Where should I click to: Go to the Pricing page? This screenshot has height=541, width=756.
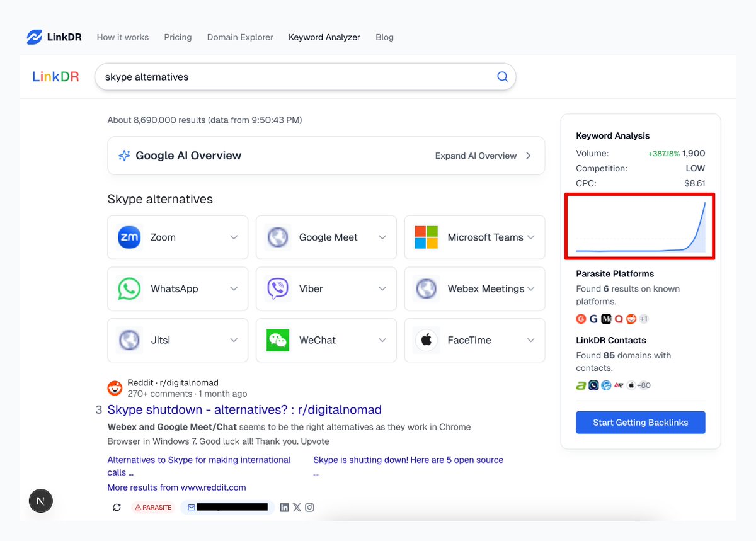click(178, 37)
